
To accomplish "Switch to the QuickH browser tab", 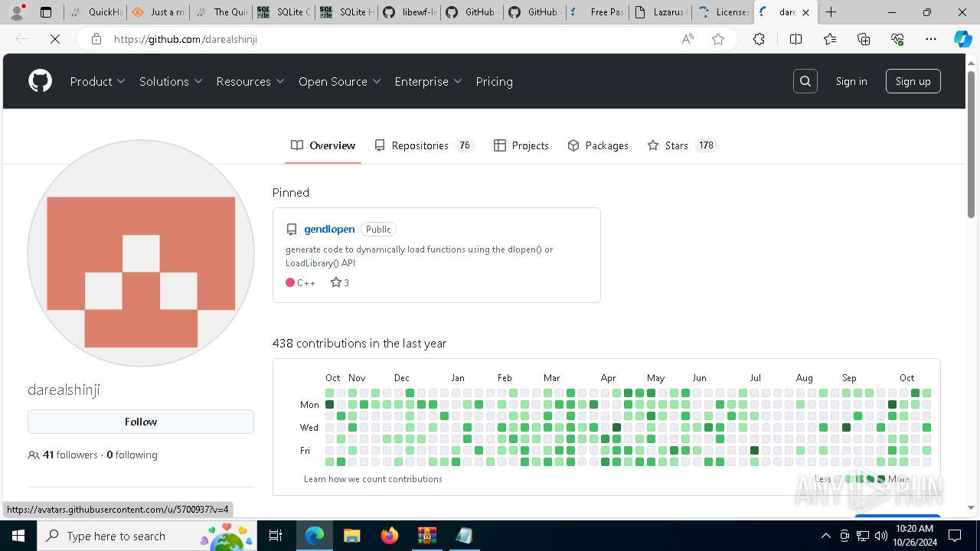I will point(96,12).
